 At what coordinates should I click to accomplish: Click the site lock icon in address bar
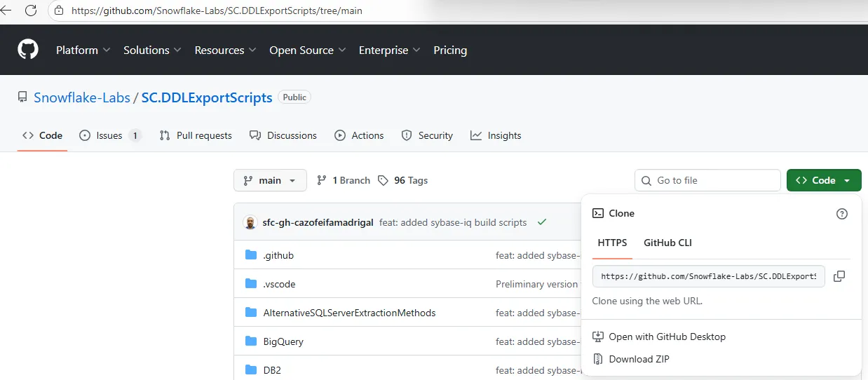58,11
